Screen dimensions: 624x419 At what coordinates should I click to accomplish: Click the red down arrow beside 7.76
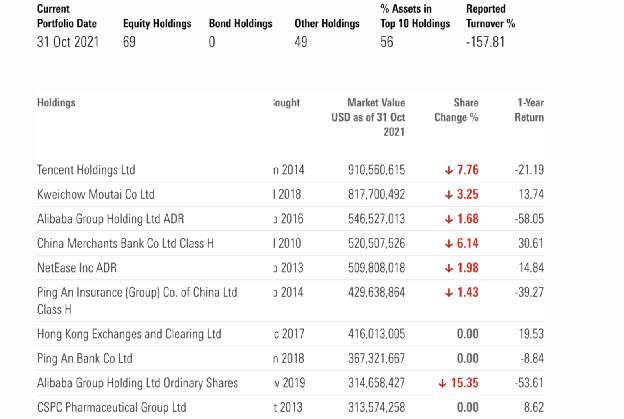pos(449,170)
